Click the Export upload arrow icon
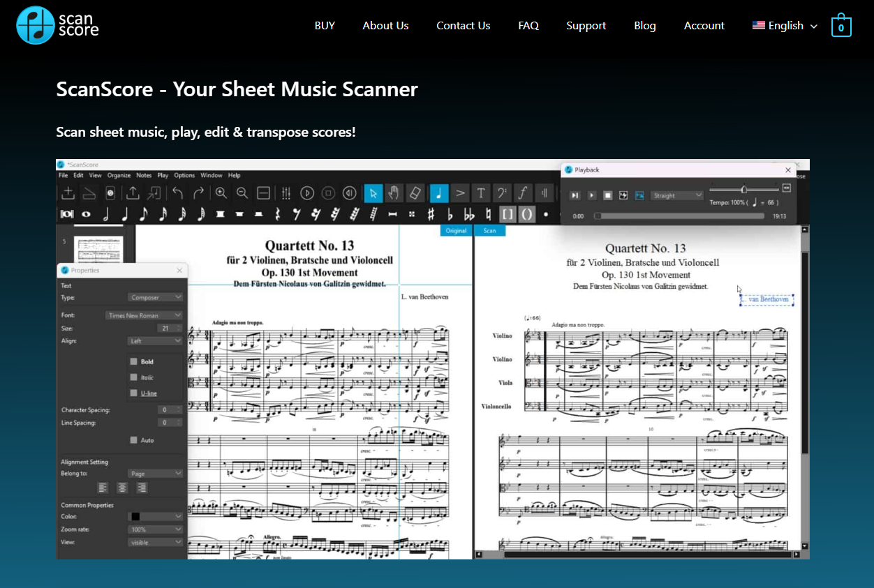 click(x=133, y=193)
